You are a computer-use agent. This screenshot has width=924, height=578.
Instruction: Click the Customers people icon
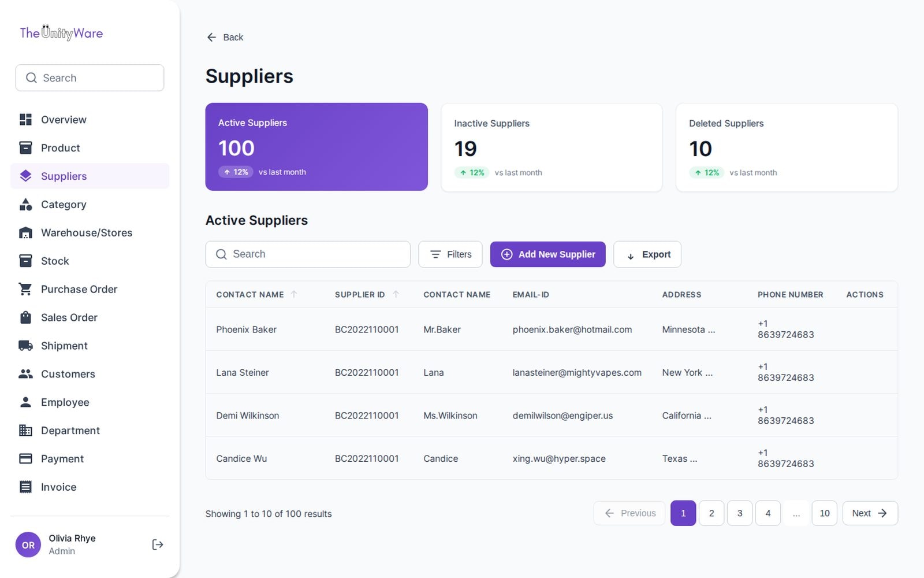[25, 374]
